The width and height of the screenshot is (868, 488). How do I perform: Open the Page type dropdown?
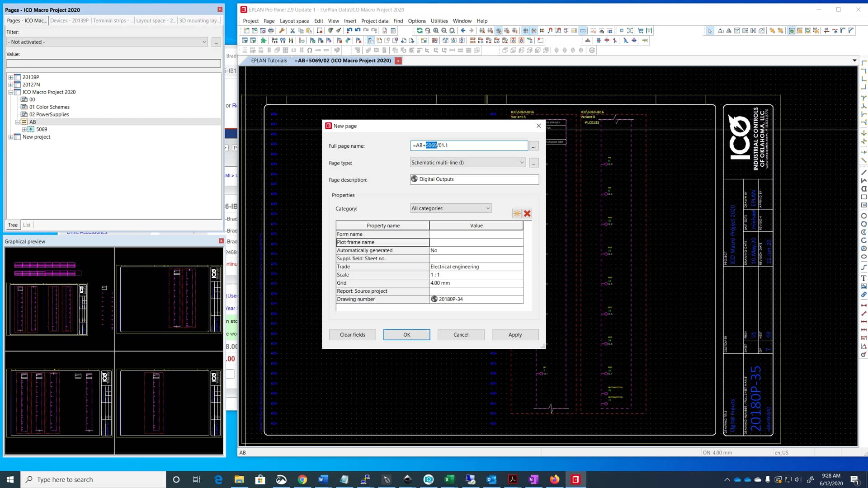(x=522, y=162)
